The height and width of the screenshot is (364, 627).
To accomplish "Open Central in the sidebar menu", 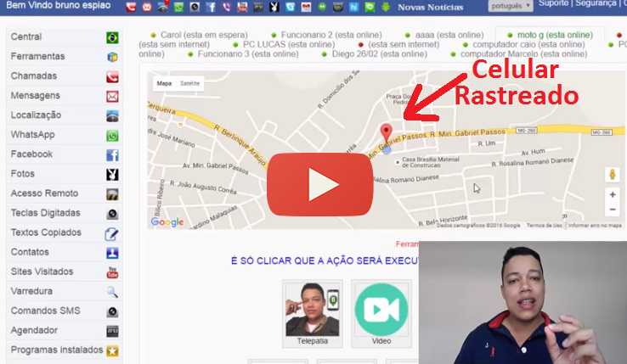I will click(26, 37).
